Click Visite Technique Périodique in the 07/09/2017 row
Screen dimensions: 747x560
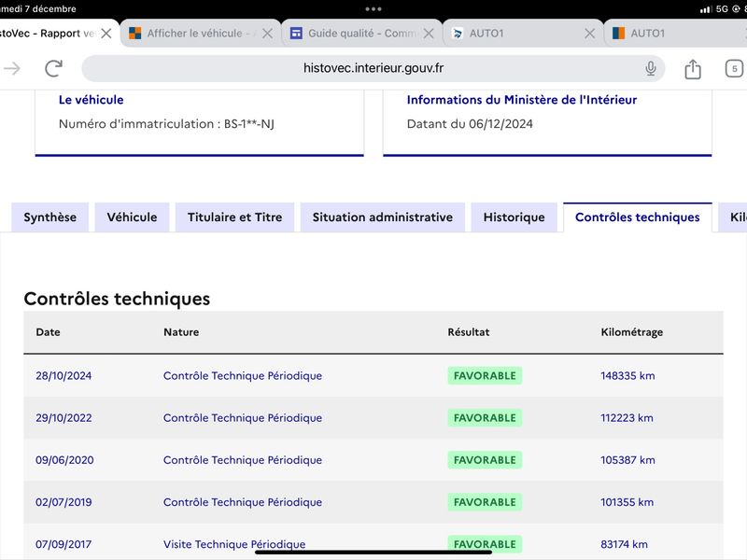[x=234, y=544]
